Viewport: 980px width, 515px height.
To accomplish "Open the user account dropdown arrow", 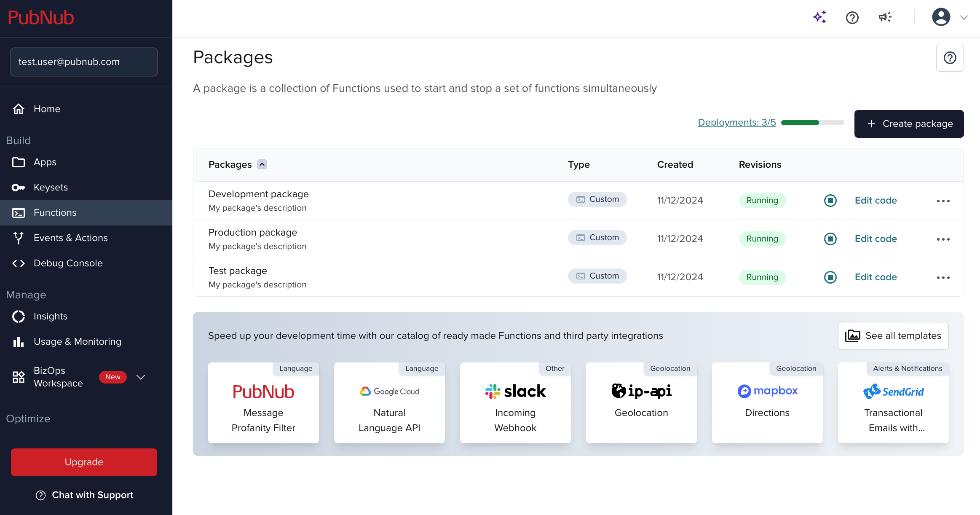I will pyautogui.click(x=964, y=18).
